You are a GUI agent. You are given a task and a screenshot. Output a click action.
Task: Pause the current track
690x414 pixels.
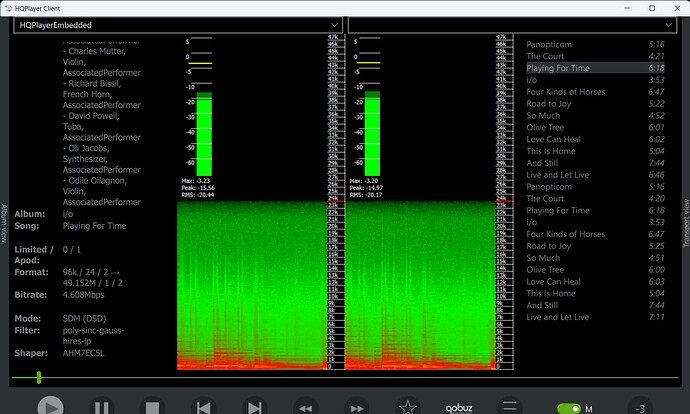coord(102,407)
